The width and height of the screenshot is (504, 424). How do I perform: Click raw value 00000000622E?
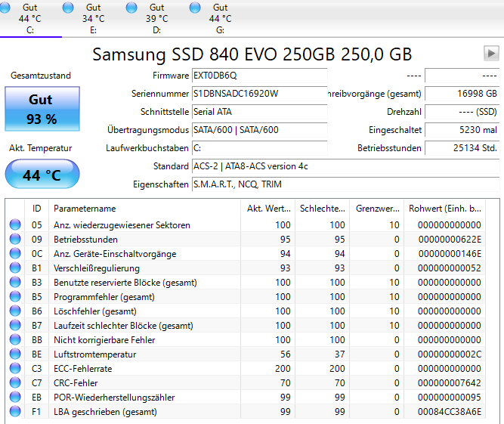pyautogui.click(x=450, y=240)
